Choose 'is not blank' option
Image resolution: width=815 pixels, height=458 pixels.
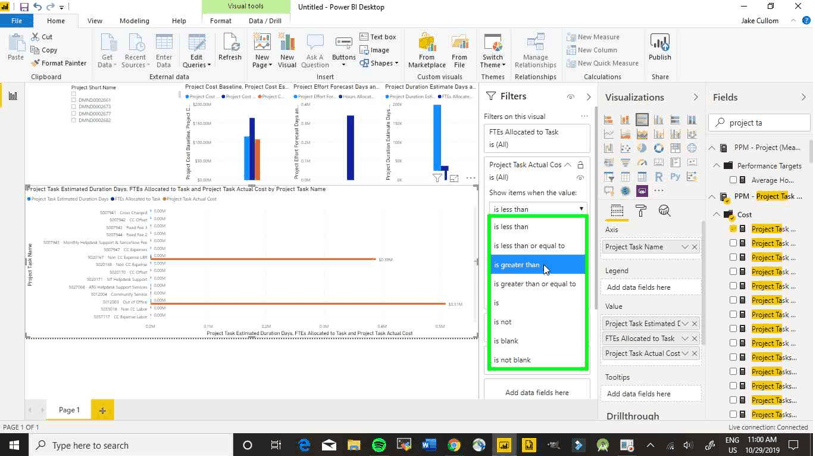[538, 360]
